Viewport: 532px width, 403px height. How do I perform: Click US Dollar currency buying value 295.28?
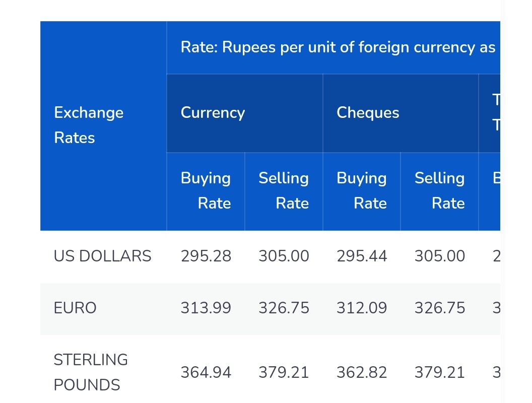pyautogui.click(x=206, y=256)
